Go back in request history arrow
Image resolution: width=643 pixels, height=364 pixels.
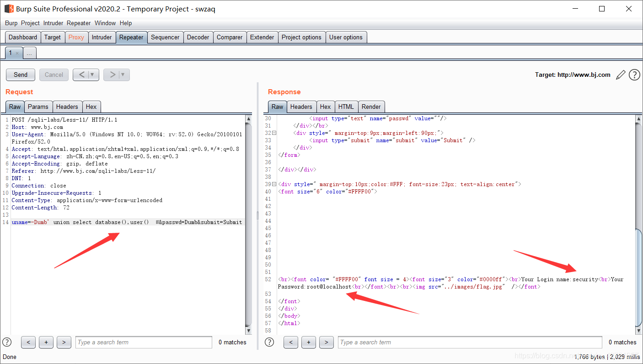81,75
